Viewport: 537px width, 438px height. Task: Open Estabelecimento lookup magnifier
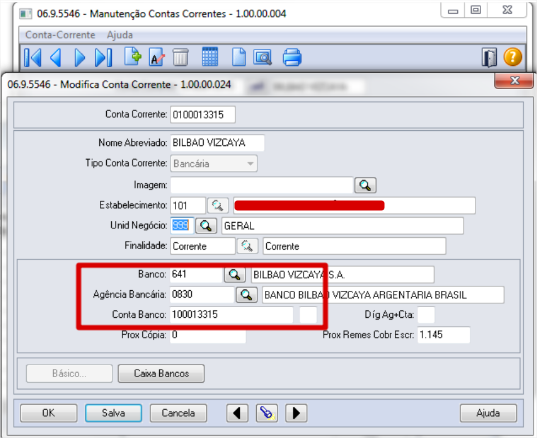(217, 205)
